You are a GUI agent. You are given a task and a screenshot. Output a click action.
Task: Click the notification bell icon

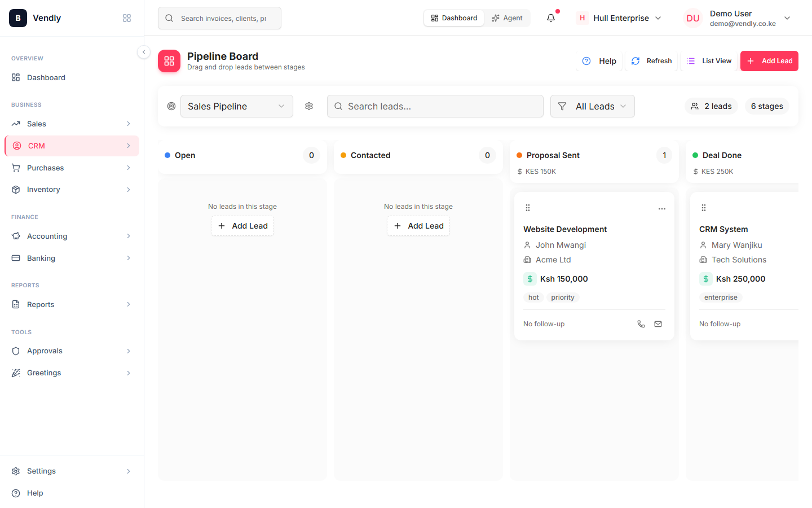(551, 18)
